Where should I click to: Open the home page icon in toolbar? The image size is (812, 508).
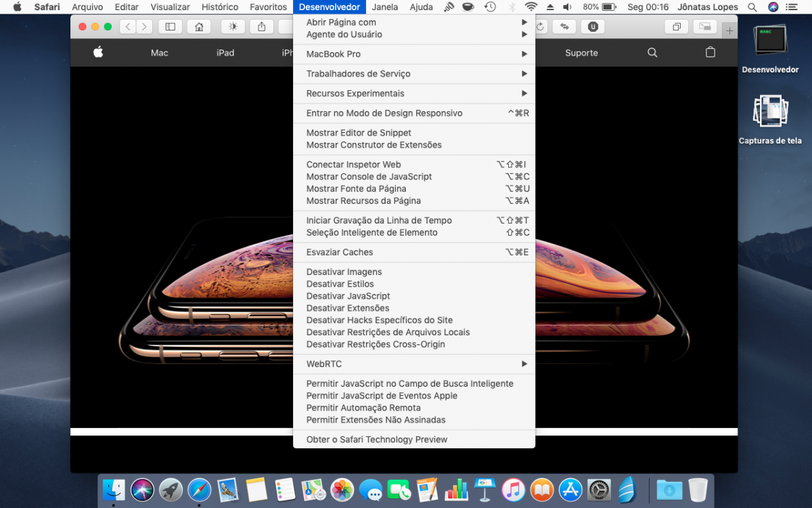[199, 27]
